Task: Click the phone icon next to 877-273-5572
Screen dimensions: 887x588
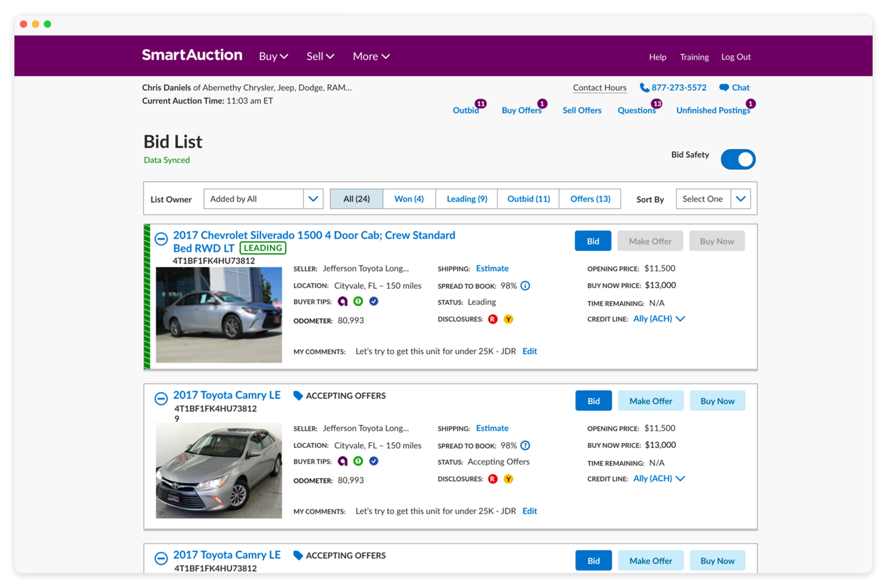Action: coord(644,88)
